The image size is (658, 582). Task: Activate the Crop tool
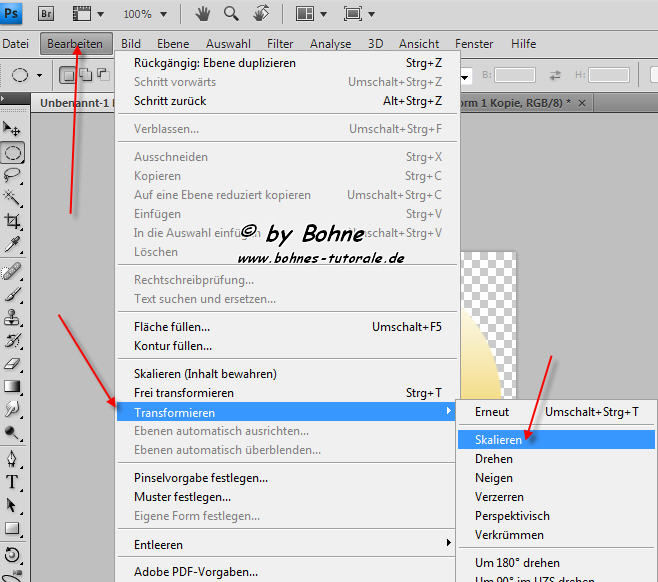pos(13,221)
